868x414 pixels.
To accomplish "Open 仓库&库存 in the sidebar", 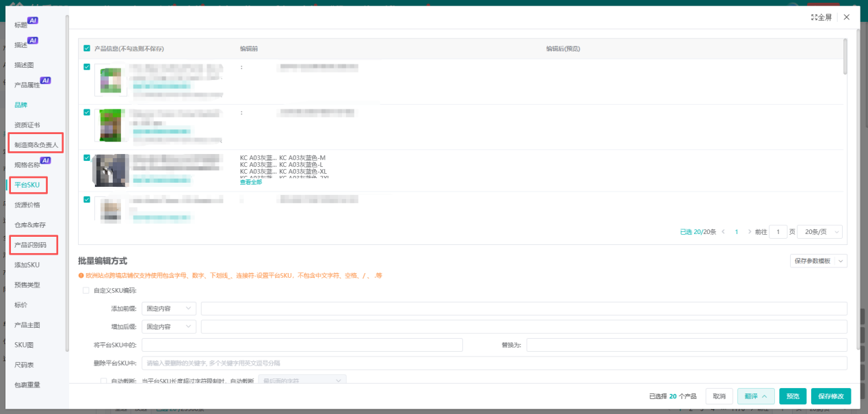I will click(30, 224).
